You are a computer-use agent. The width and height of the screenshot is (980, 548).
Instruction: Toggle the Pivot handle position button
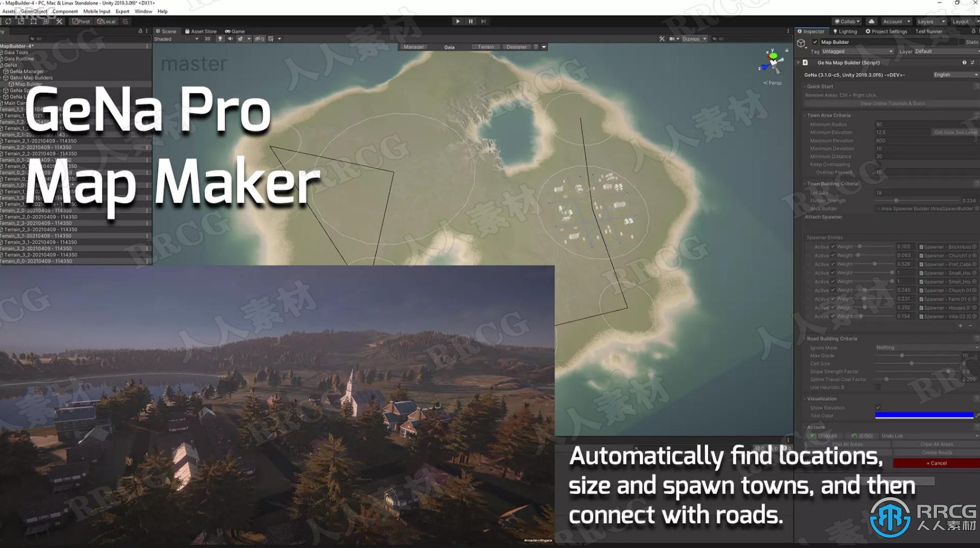point(81,22)
